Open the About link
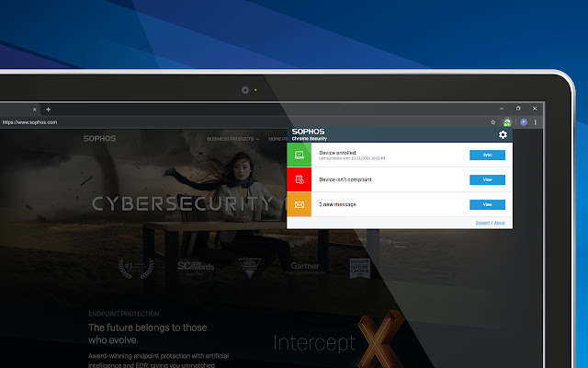 coord(499,223)
